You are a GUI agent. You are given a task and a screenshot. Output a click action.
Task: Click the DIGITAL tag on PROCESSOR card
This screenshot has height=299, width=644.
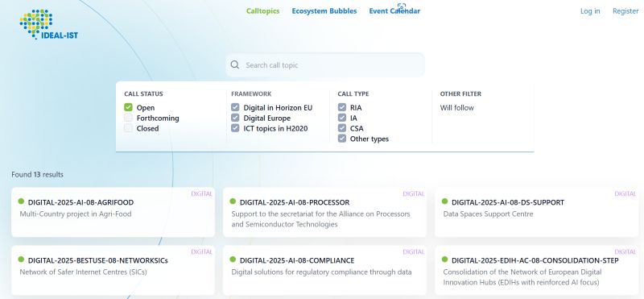[414, 193]
